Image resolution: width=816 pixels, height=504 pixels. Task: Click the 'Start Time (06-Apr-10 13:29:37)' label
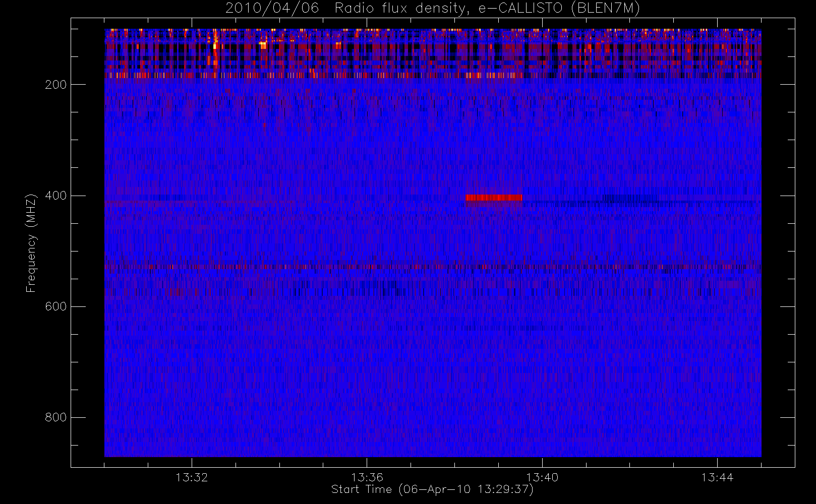432,489
